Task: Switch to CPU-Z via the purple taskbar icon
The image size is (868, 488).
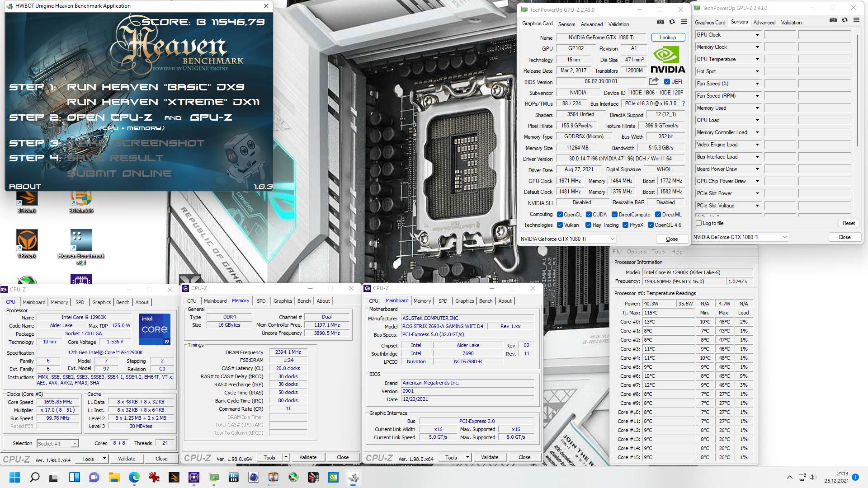Action: [194, 477]
